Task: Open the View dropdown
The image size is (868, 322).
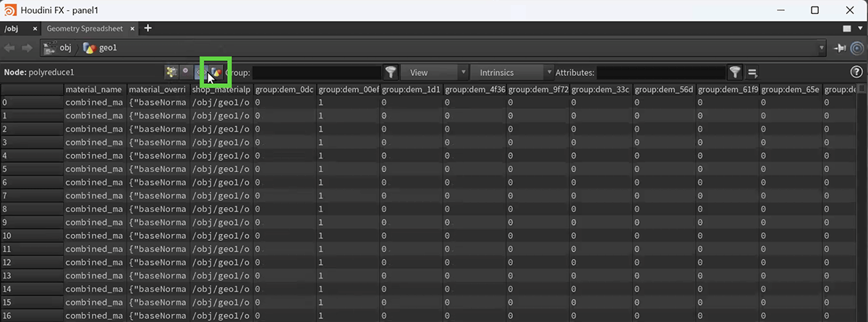Action: coord(433,72)
